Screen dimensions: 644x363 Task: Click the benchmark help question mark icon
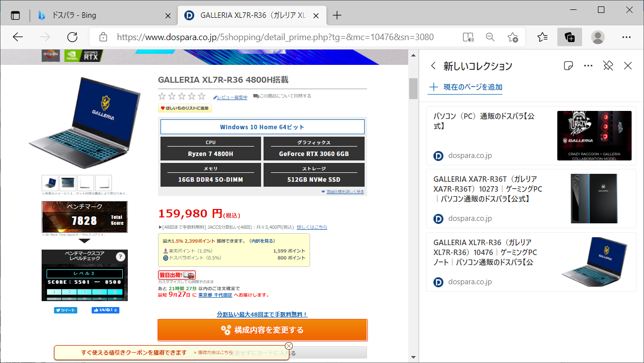click(x=120, y=257)
